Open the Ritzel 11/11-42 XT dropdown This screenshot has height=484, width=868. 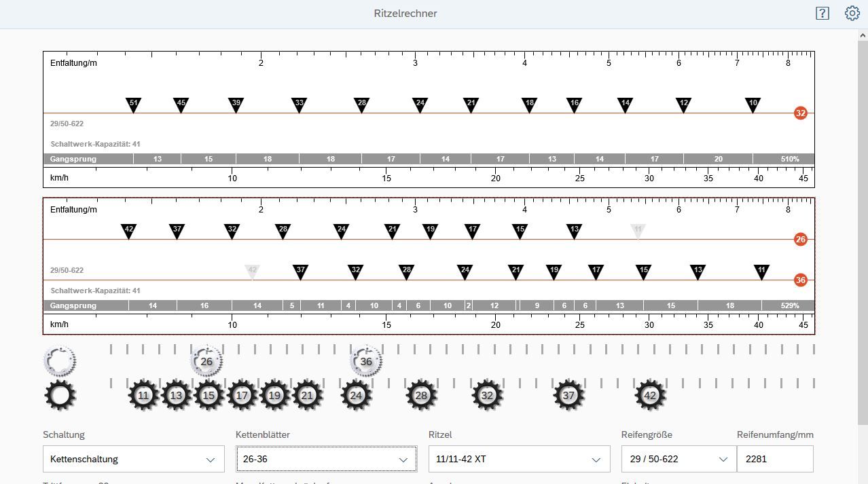pyautogui.click(x=519, y=459)
